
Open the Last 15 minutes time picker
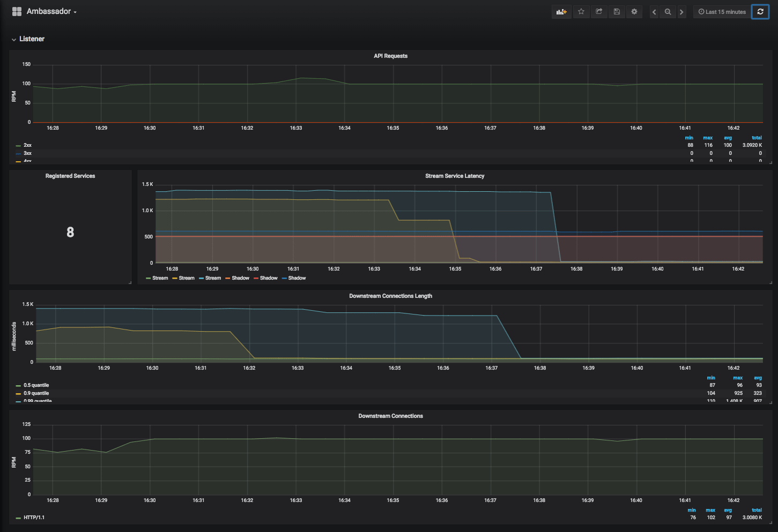(x=722, y=11)
